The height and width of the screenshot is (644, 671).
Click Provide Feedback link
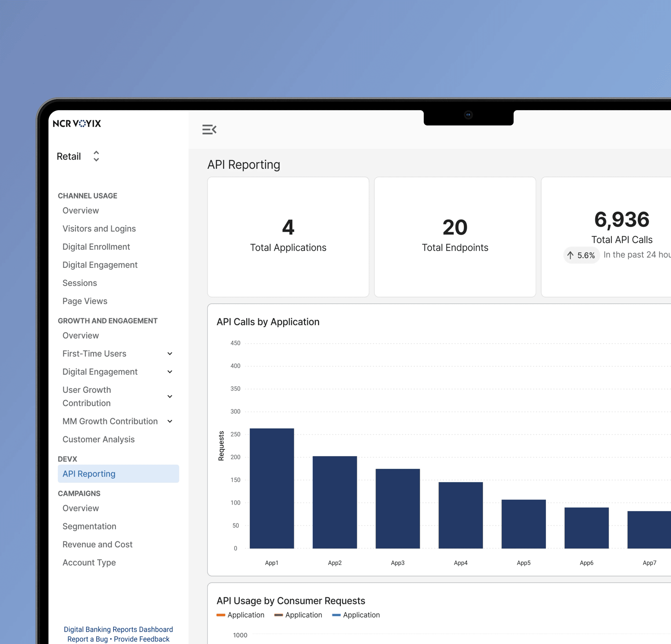point(141,639)
